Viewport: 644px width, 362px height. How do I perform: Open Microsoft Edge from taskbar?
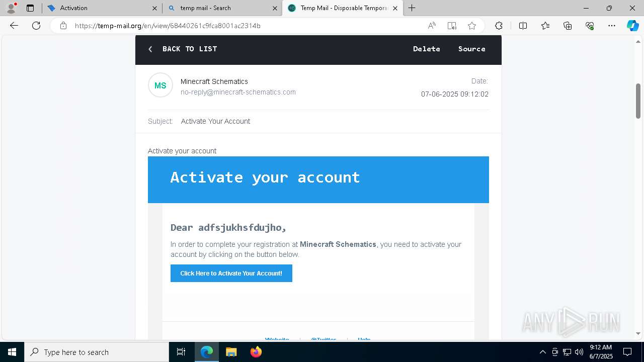[x=207, y=352]
